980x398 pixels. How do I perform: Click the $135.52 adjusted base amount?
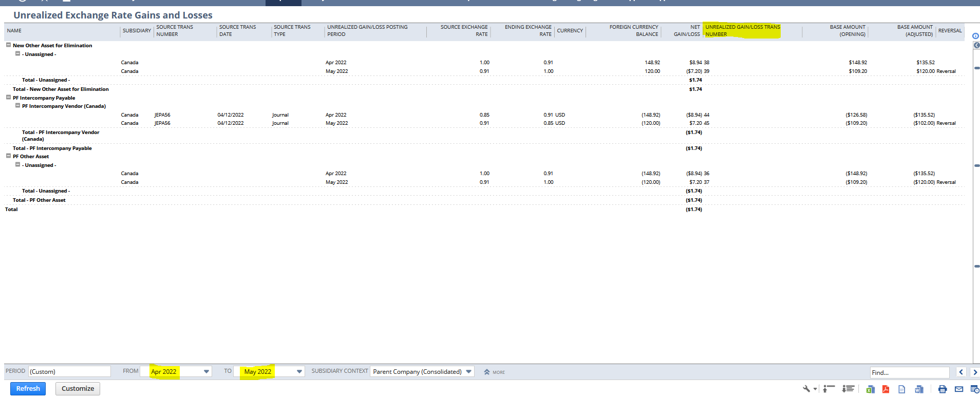pos(926,63)
